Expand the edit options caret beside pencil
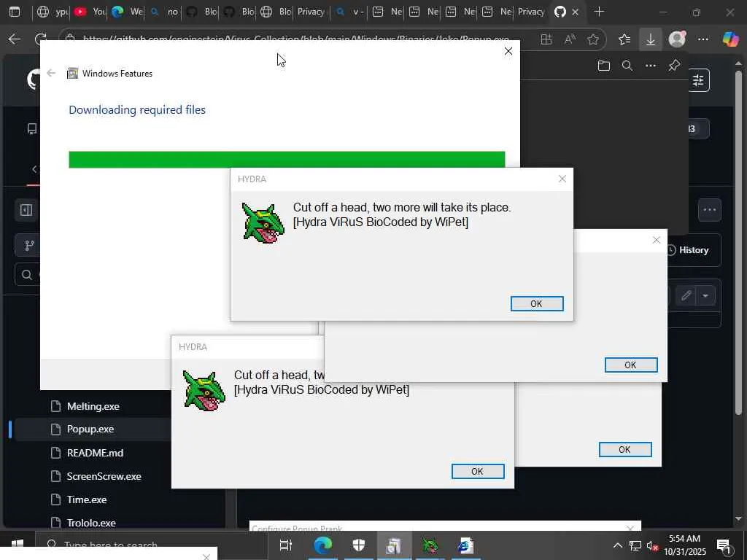Screen dimensions: 747x560 (705, 296)
